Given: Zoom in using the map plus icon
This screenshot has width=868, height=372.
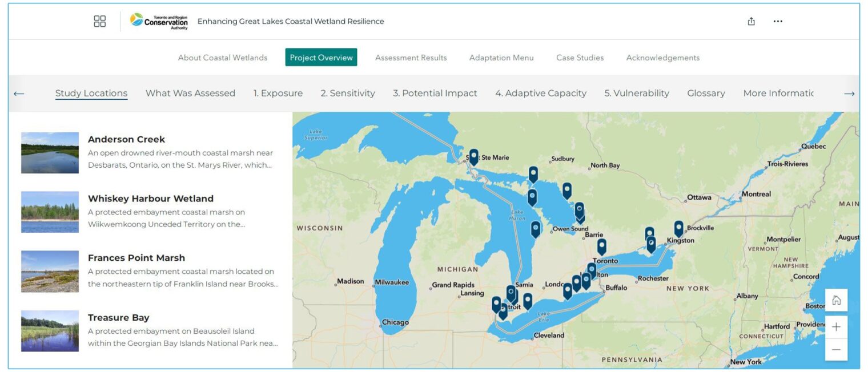Looking at the screenshot, I should point(835,326).
